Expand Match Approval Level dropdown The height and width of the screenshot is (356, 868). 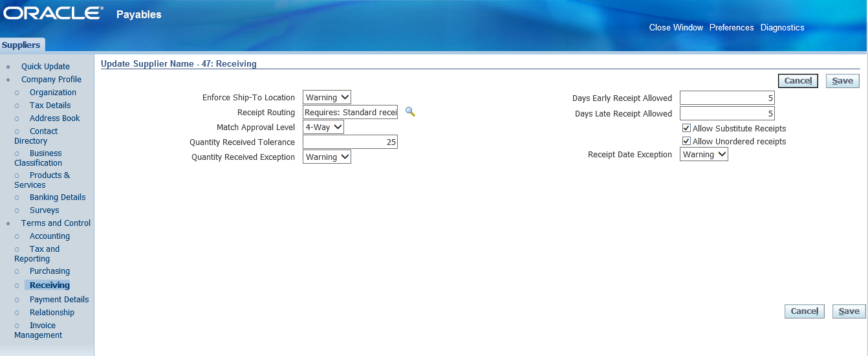[x=323, y=127]
